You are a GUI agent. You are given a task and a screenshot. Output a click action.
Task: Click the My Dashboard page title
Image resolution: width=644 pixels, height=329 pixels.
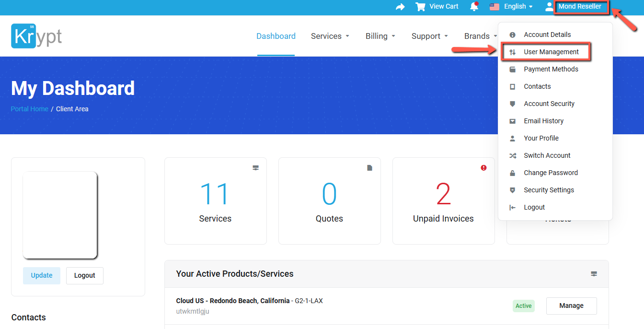pos(73,89)
